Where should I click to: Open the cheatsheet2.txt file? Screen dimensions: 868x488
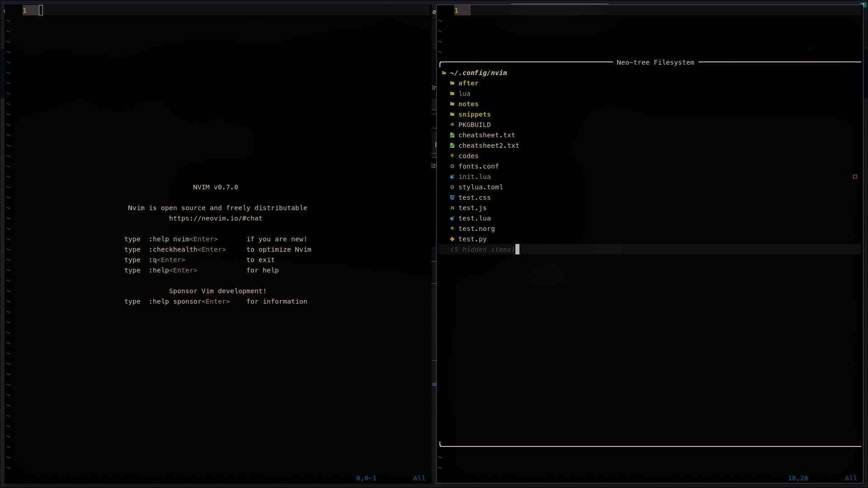coord(489,145)
